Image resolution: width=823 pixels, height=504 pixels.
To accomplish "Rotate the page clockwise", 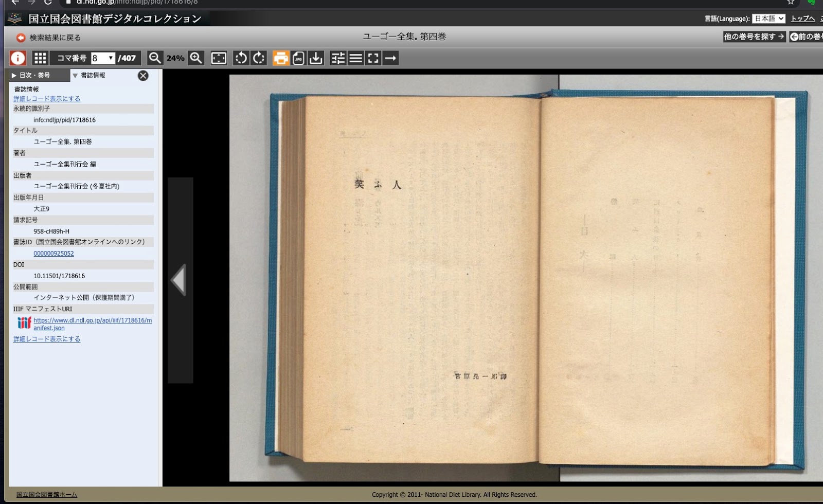I will pos(259,58).
